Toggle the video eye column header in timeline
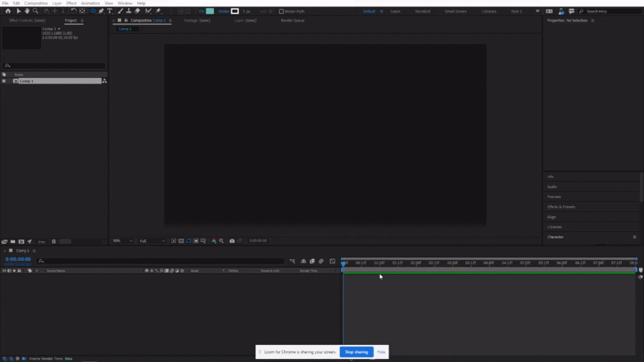Viewport: 644px width, 362px height. point(4,271)
